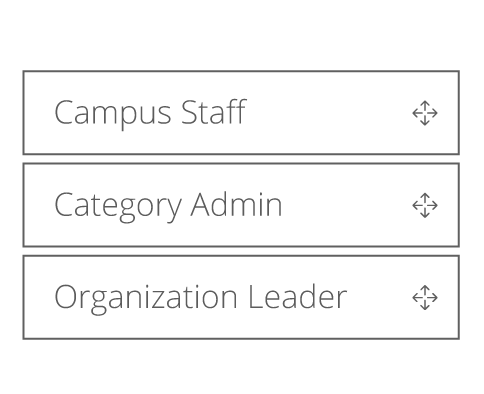Select the Organization Leader row
The width and height of the screenshot is (484, 394).
pyautogui.click(x=241, y=297)
